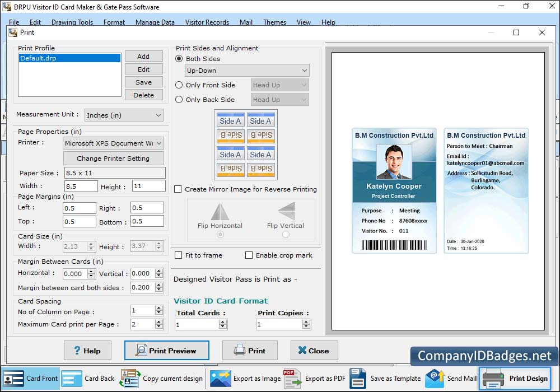Adjust margin between card both sides spinner
The image size is (560, 392).
pyautogui.click(x=159, y=287)
